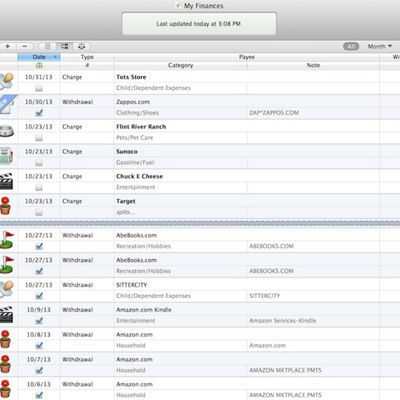Image resolution: width=400 pixels, height=400 pixels.
Task: Select the Tots Store payee
Action: (x=131, y=77)
